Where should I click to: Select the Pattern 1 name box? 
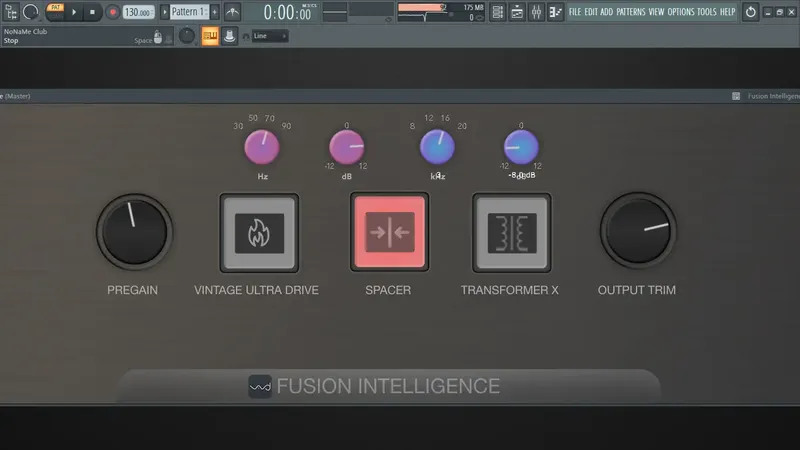(x=189, y=12)
